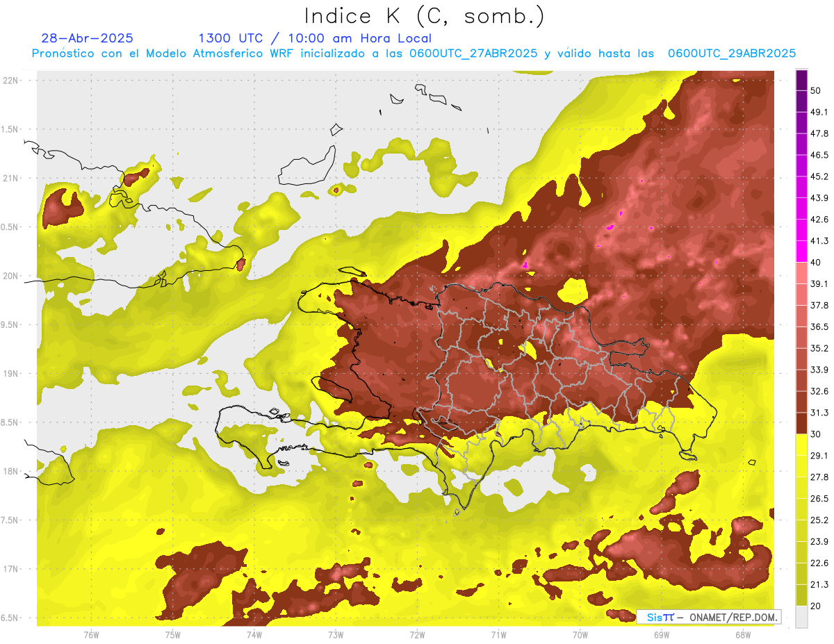Click the "75W" longitude axis label
This screenshot has height=644, width=834.
click(x=172, y=634)
